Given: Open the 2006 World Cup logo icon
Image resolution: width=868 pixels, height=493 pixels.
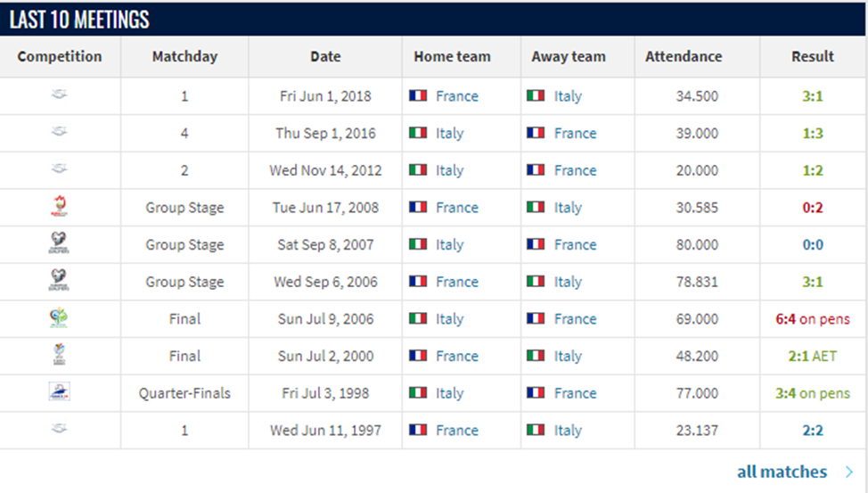Looking at the screenshot, I should pyautogui.click(x=59, y=317).
